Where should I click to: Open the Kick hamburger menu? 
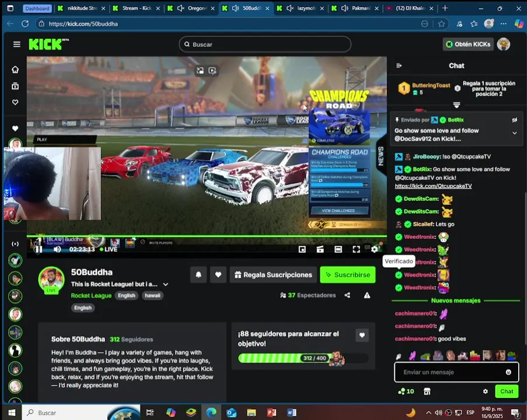click(x=16, y=44)
